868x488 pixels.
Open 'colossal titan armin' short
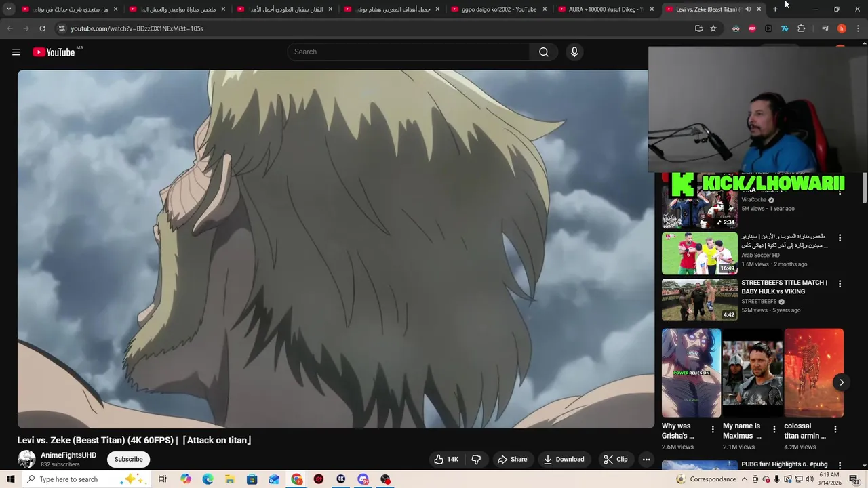tap(814, 373)
